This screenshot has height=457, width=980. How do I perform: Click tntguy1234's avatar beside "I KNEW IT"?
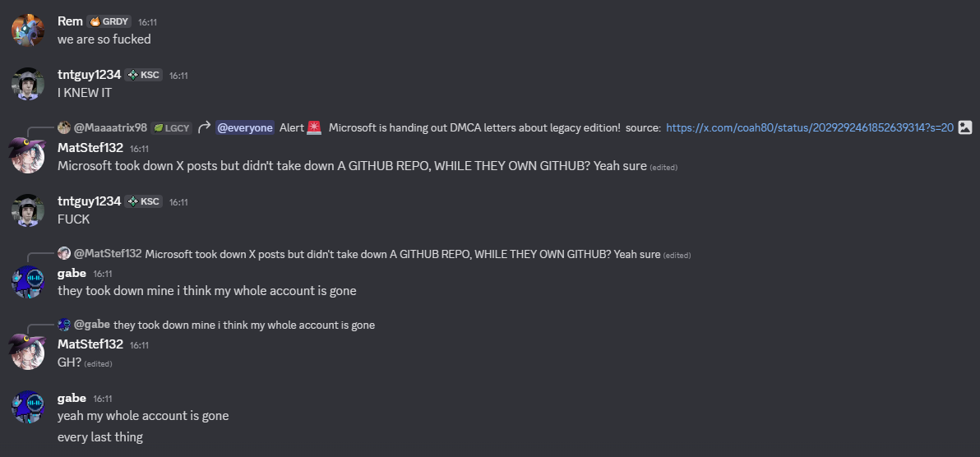pyautogui.click(x=28, y=83)
